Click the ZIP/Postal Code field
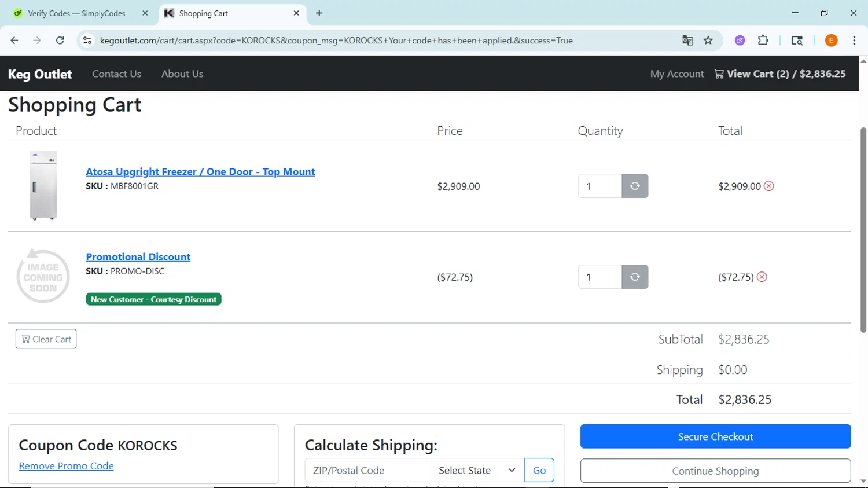The height and width of the screenshot is (488, 868). tap(368, 470)
